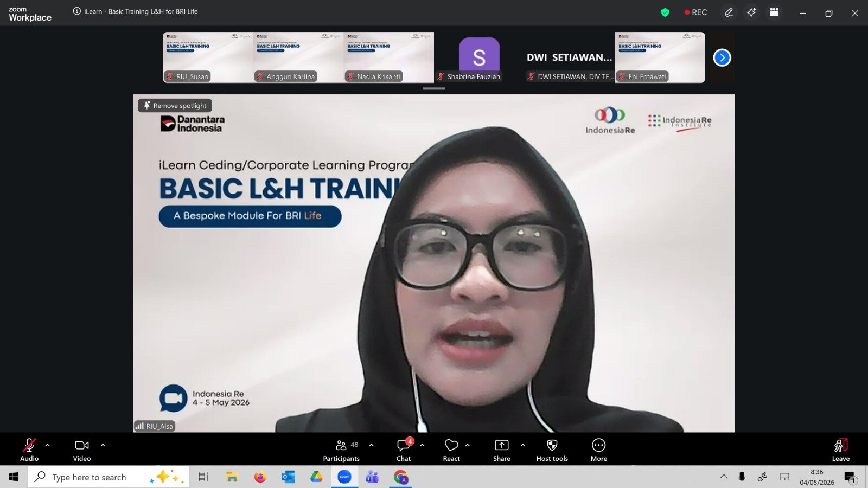Start screen sharing with the Share button

pyautogui.click(x=502, y=450)
